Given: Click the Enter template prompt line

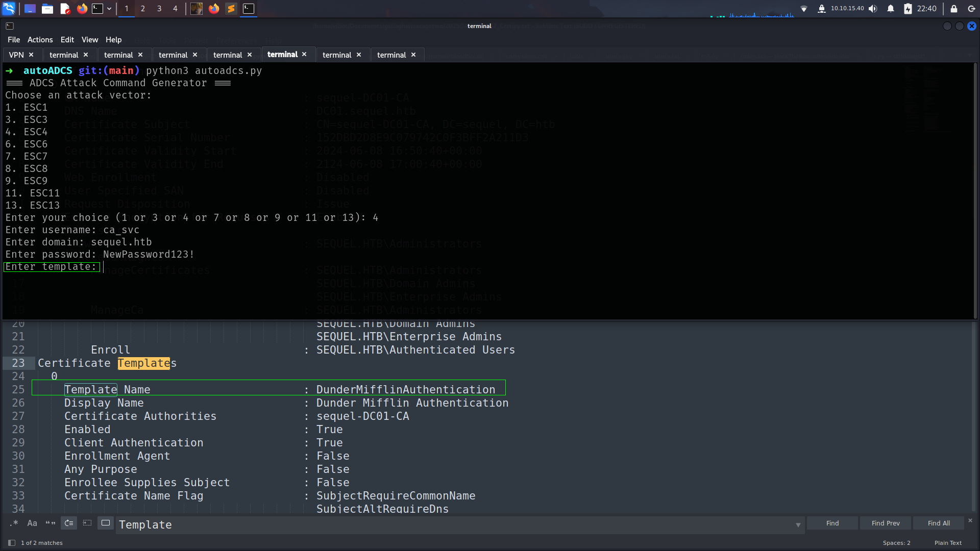Looking at the screenshot, I should coord(51,267).
